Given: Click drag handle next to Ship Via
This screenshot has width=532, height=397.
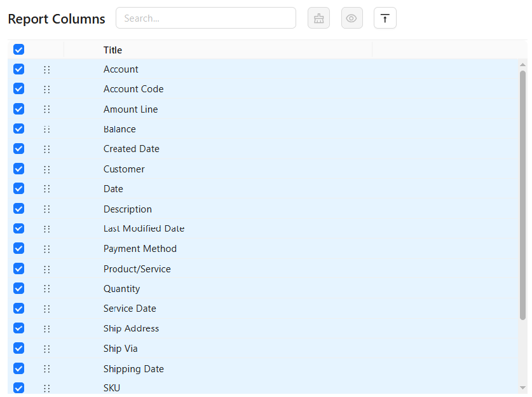Looking at the screenshot, I should coord(47,349).
